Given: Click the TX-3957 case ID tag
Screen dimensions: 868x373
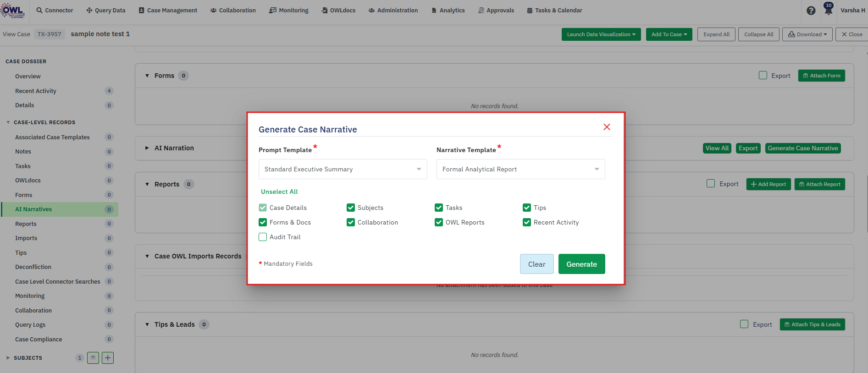Looking at the screenshot, I should pos(50,34).
